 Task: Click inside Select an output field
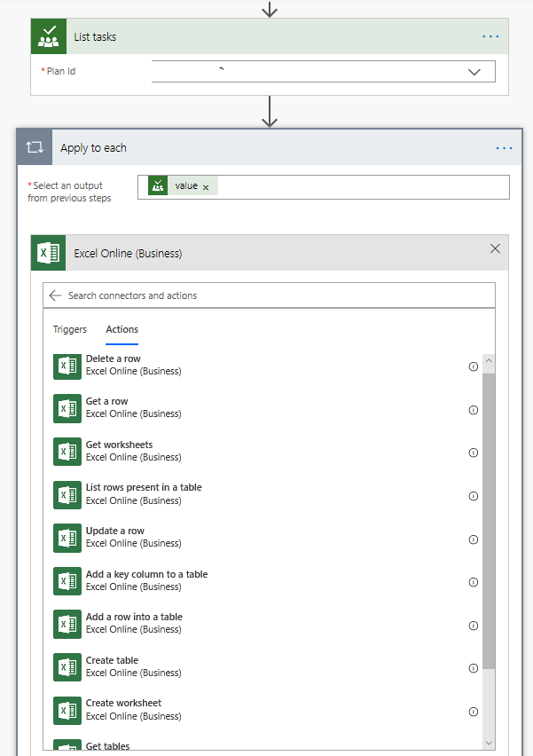pyautogui.click(x=324, y=187)
